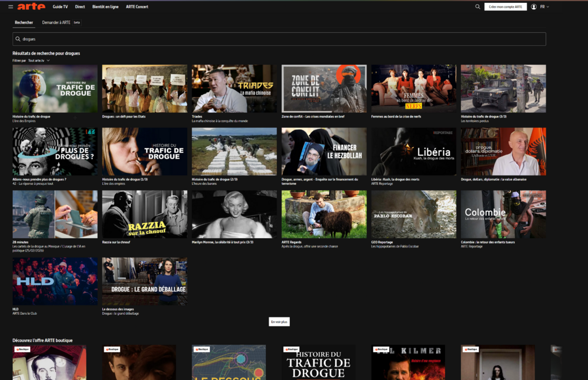
Task: Click the Boutique badge on the Val Kilmer poster
Action: coord(381,349)
